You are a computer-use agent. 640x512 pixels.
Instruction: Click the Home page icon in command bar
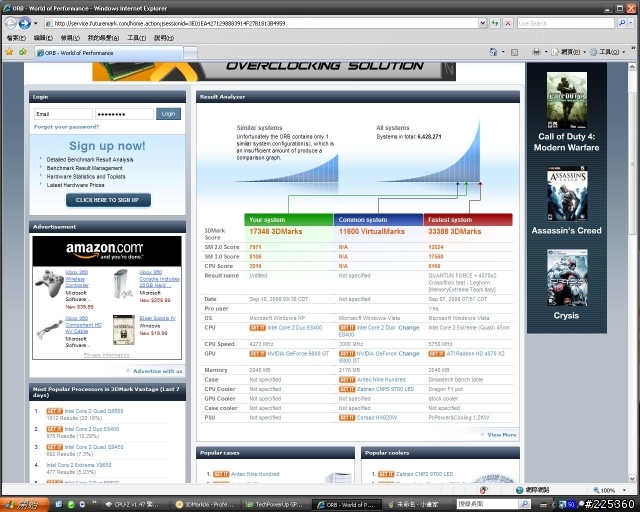493,52
